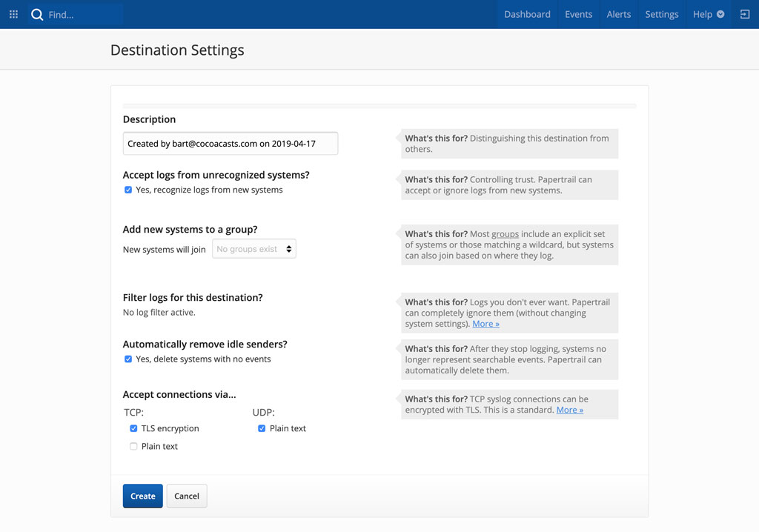Disable deleting systems with no events
The width and height of the screenshot is (759, 532).
click(128, 359)
